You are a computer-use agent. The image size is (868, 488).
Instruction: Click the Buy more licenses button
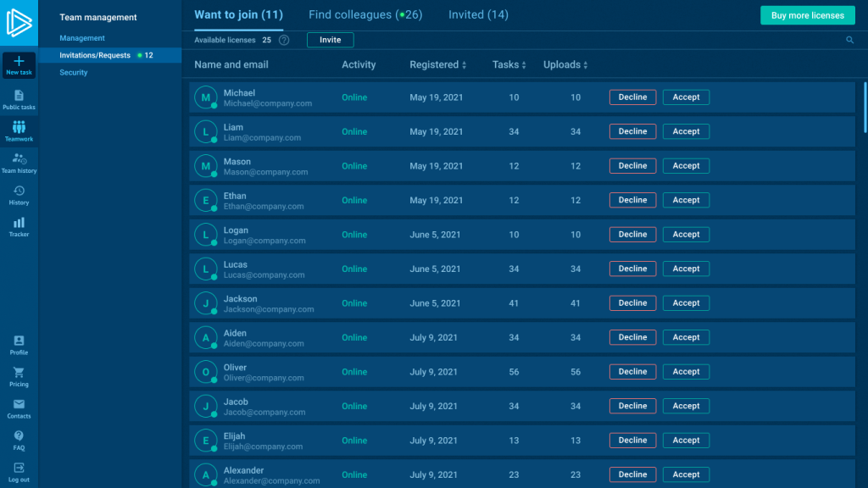(807, 15)
